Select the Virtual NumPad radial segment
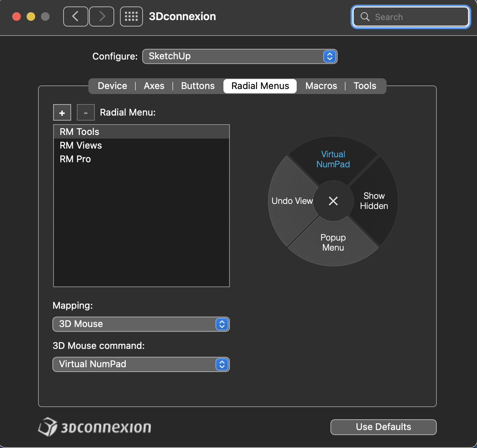Viewport: 477px width, 448px height. 333,159
